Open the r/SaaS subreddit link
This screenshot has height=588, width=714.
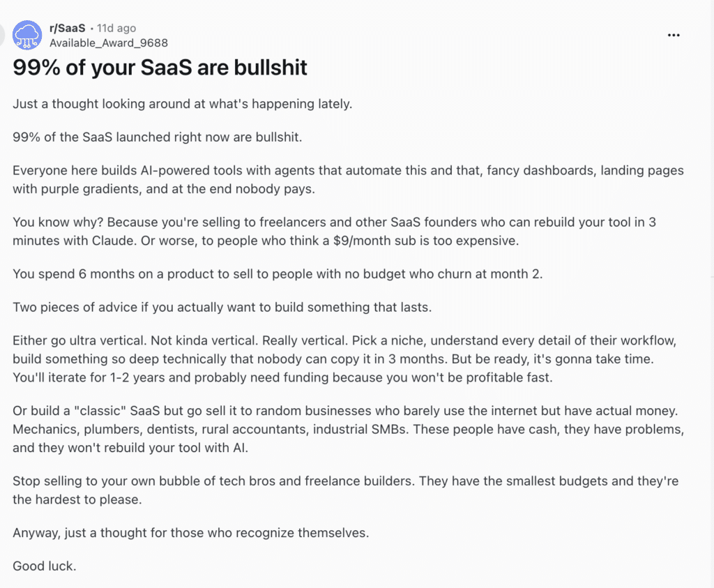point(68,28)
